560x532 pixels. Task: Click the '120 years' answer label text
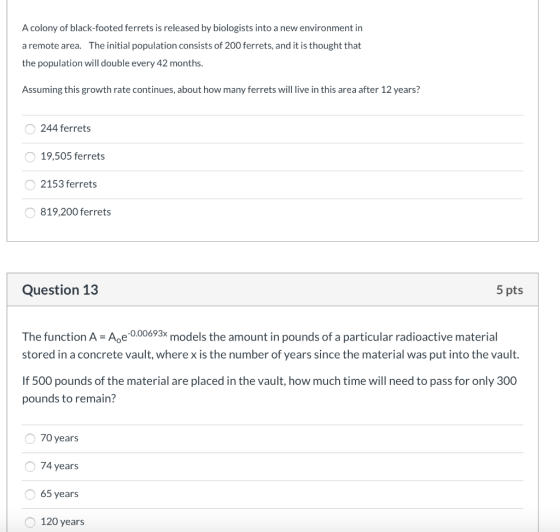[x=62, y=522]
